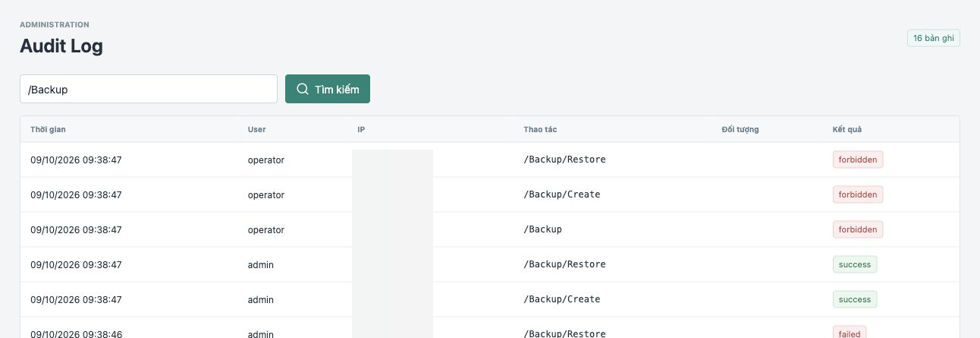Select /Backup/Restore in the operator forbidden row
Screen dimensions: 980x338
(564, 160)
